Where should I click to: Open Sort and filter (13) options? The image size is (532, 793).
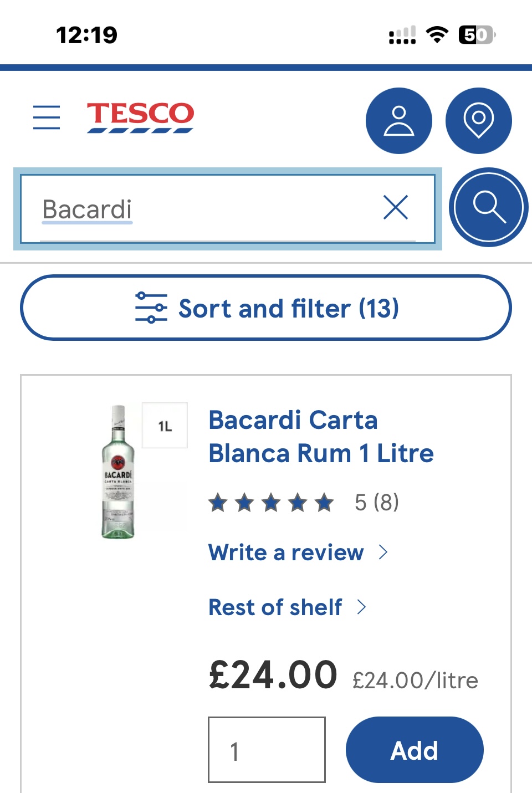click(288, 308)
